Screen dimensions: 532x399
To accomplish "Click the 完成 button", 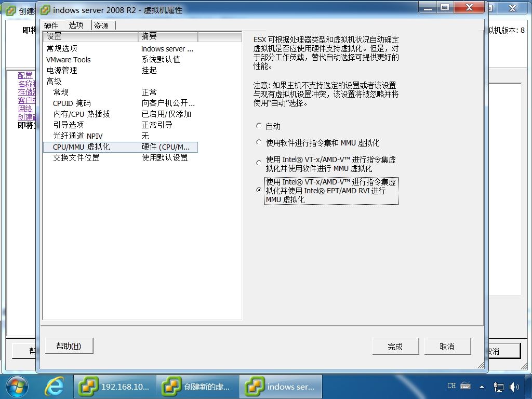I will pyautogui.click(x=395, y=347).
